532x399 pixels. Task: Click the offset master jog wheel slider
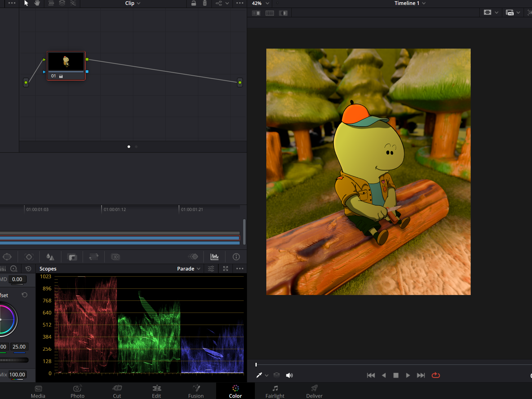pyautogui.click(x=14, y=360)
